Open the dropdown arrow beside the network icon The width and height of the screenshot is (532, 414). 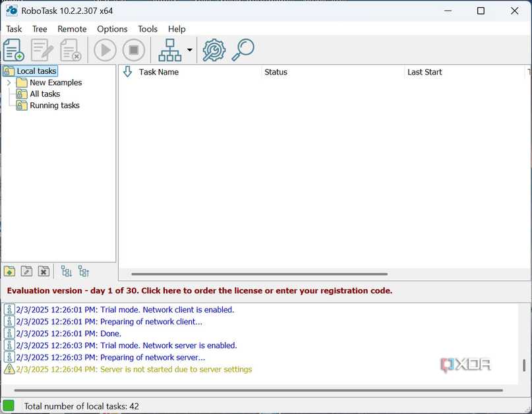pos(190,50)
